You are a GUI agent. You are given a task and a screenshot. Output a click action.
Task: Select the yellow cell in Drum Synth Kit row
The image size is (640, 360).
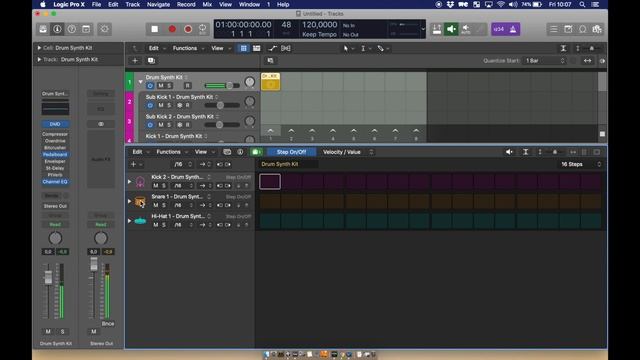(x=270, y=81)
